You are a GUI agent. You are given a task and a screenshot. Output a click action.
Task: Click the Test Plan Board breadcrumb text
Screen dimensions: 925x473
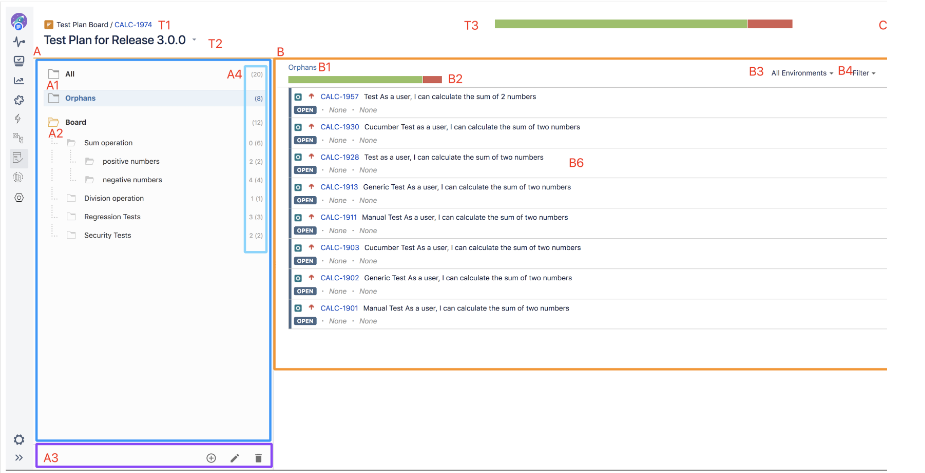click(82, 25)
